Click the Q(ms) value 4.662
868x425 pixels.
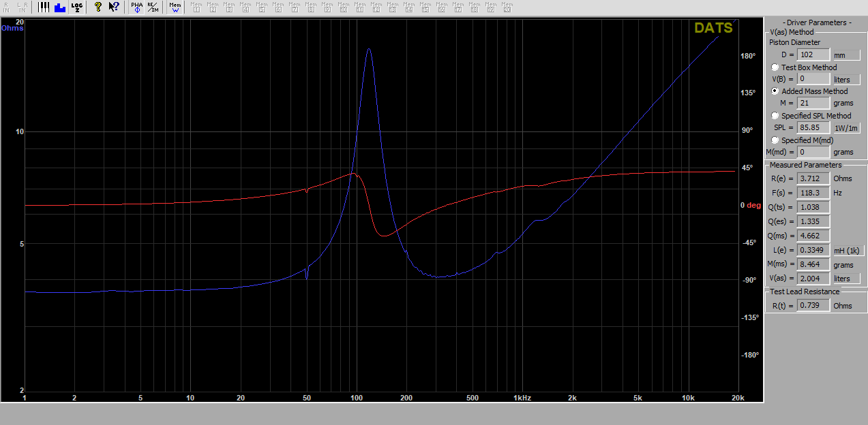[x=813, y=236]
